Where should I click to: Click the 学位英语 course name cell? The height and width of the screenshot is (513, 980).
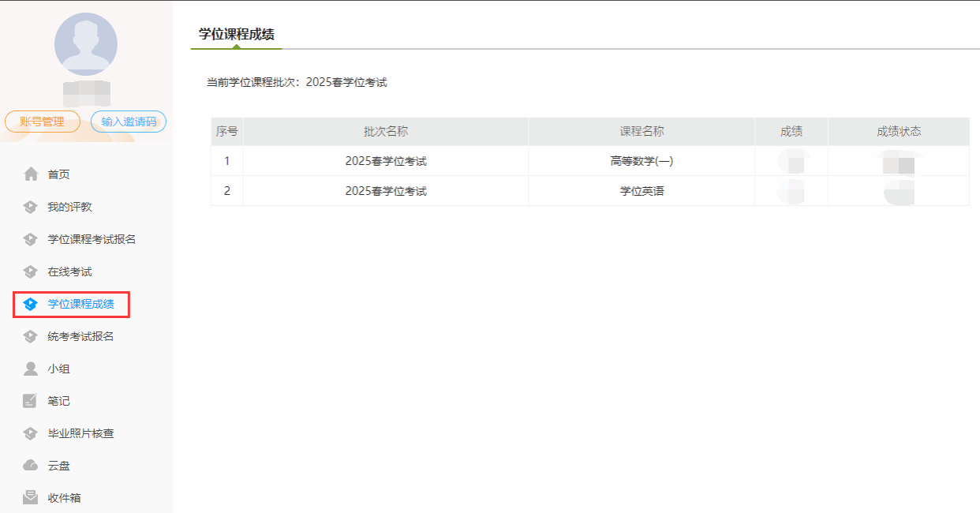point(641,191)
